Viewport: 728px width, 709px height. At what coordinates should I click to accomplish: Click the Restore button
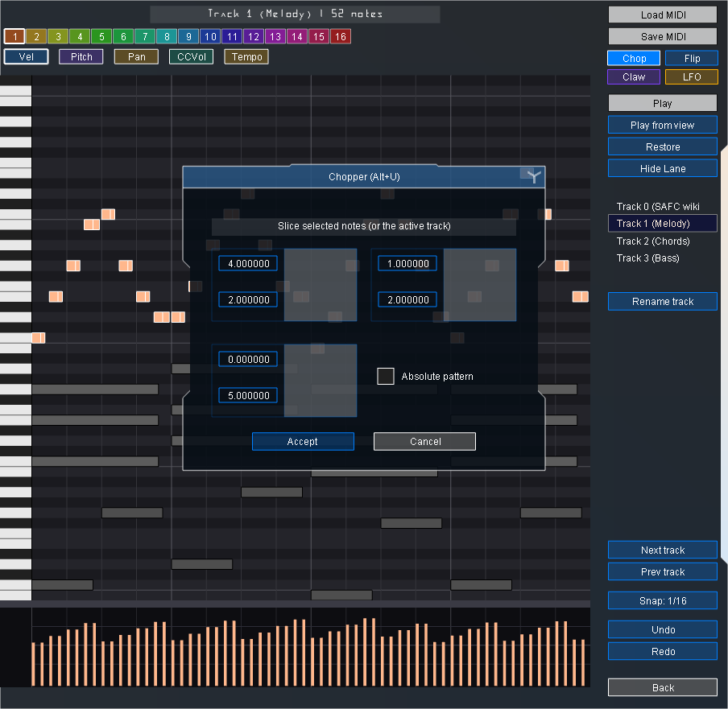(663, 146)
